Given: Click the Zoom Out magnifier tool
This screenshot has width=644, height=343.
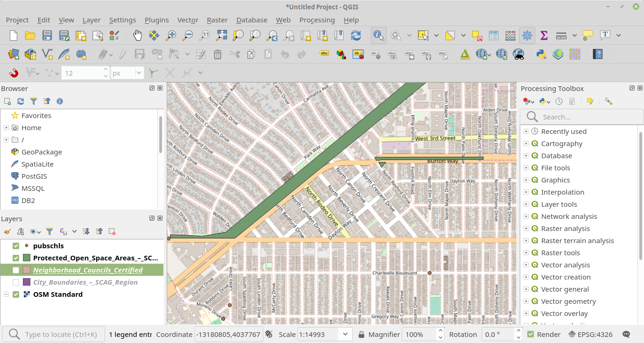Looking at the screenshot, I should (x=188, y=35).
